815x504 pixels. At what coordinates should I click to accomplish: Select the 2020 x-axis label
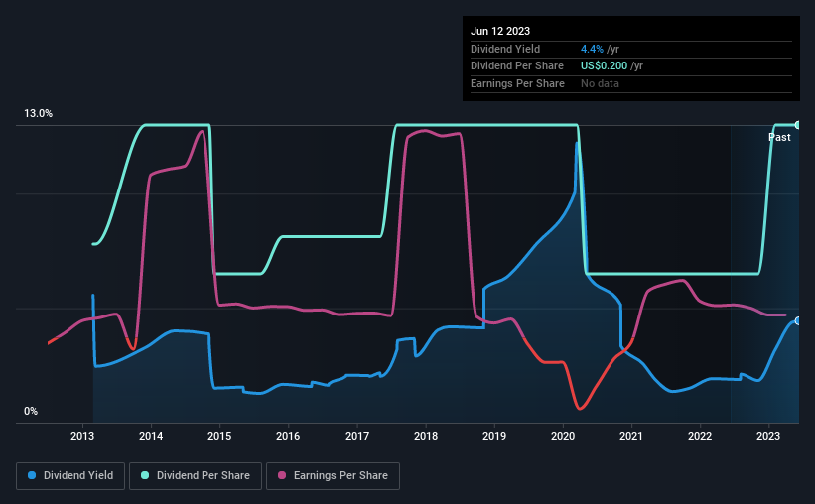(563, 436)
